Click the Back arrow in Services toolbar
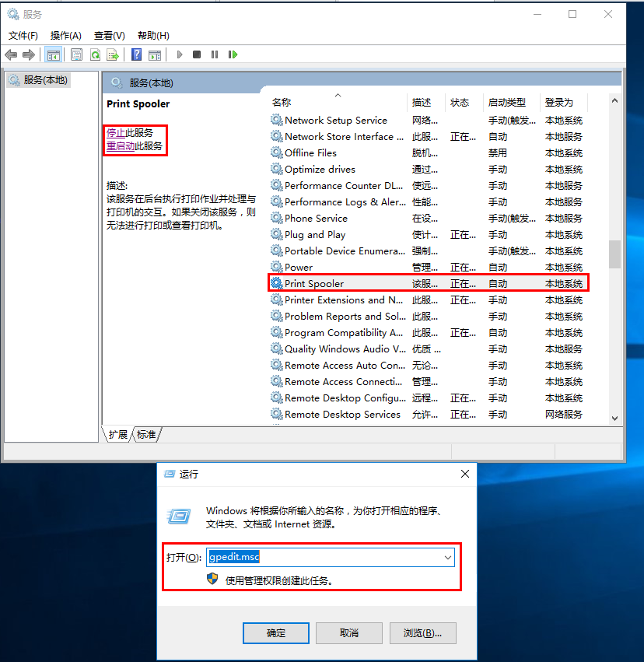The height and width of the screenshot is (662, 644). [11, 54]
